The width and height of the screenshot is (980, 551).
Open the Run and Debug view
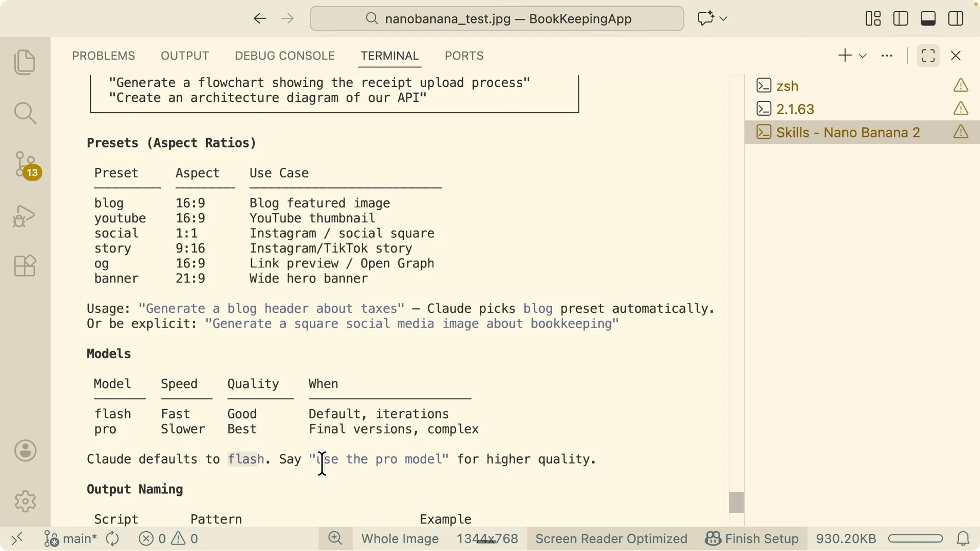click(24, 216)
